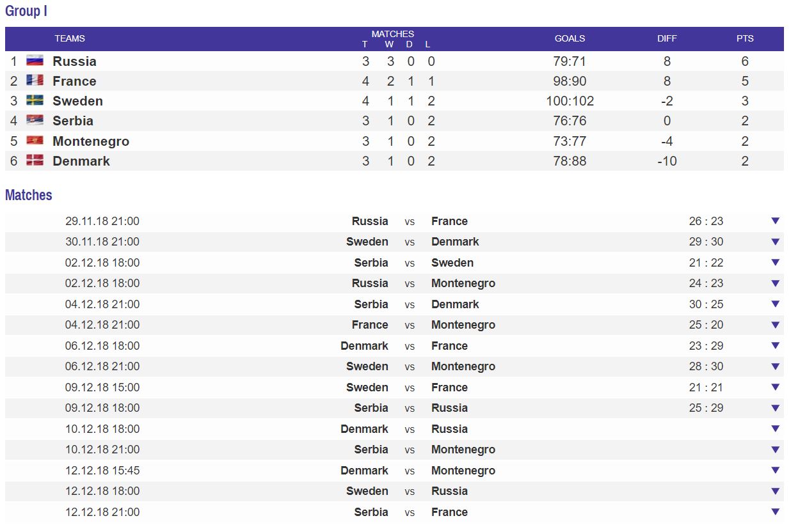Click the GOALS column header
The image size is (791, 532).
pyautogui.click(x=570, y=38)
